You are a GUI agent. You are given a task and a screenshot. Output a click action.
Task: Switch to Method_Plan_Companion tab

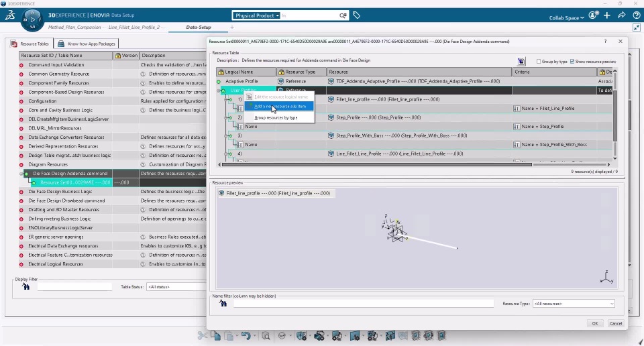coord(74,27)
